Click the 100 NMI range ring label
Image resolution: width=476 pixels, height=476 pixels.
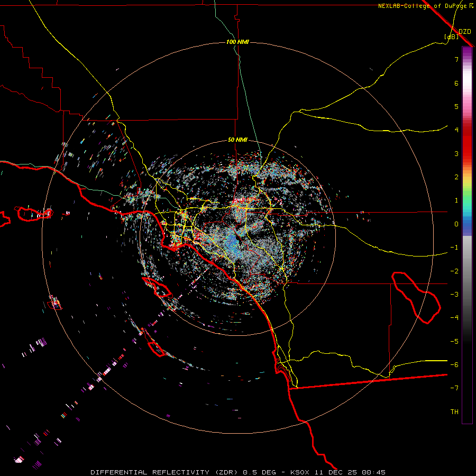pos(237,42)
